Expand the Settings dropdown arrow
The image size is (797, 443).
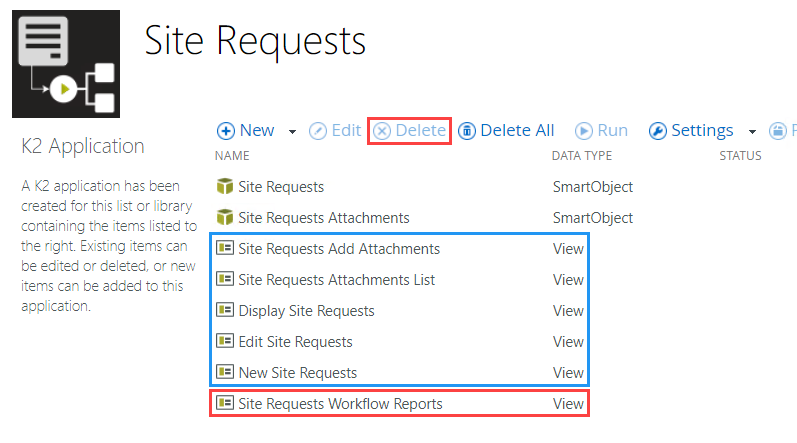point(752,132)
